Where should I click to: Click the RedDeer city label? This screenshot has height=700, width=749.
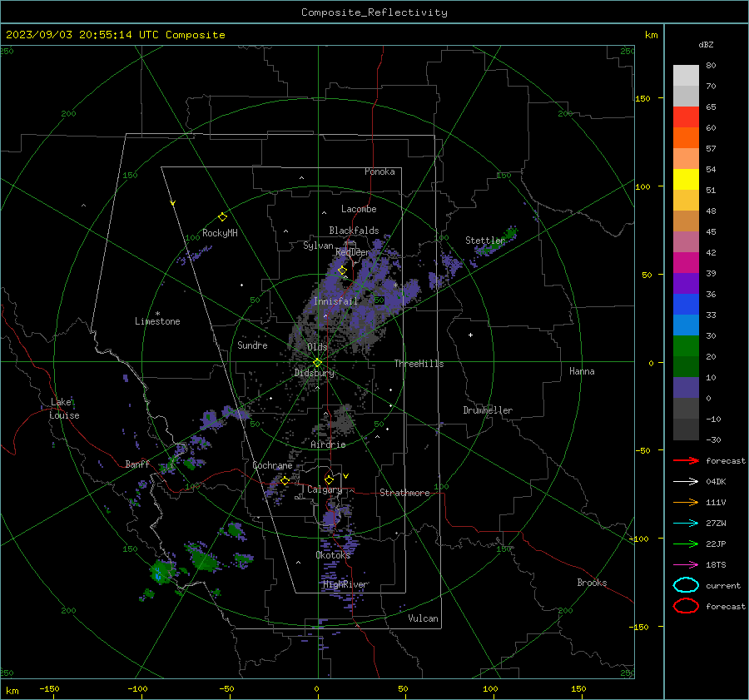point(353,252)
